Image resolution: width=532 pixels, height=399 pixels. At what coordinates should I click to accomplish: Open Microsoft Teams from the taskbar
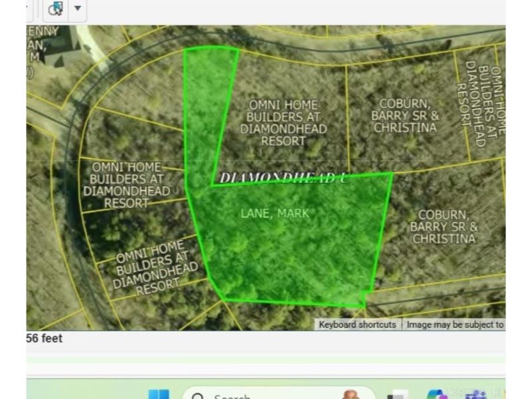click(x=475, y=394)
